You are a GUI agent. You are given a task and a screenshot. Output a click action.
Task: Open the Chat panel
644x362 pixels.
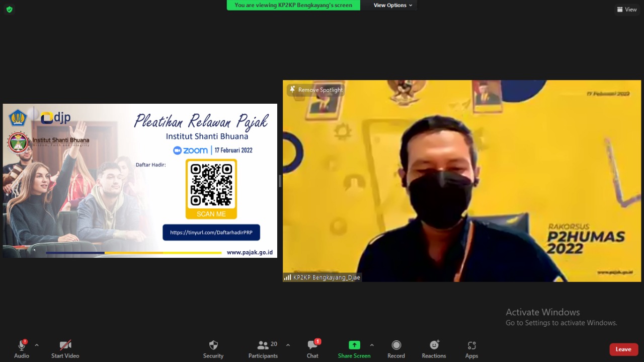312,345
